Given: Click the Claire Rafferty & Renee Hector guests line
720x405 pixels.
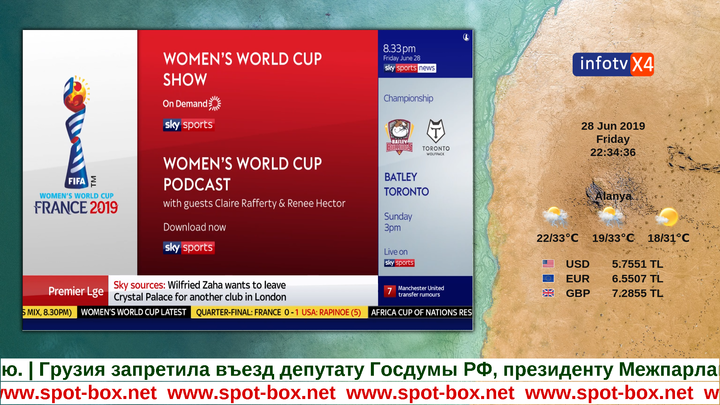Looking at the screenshot, I should tap(254, 203).
